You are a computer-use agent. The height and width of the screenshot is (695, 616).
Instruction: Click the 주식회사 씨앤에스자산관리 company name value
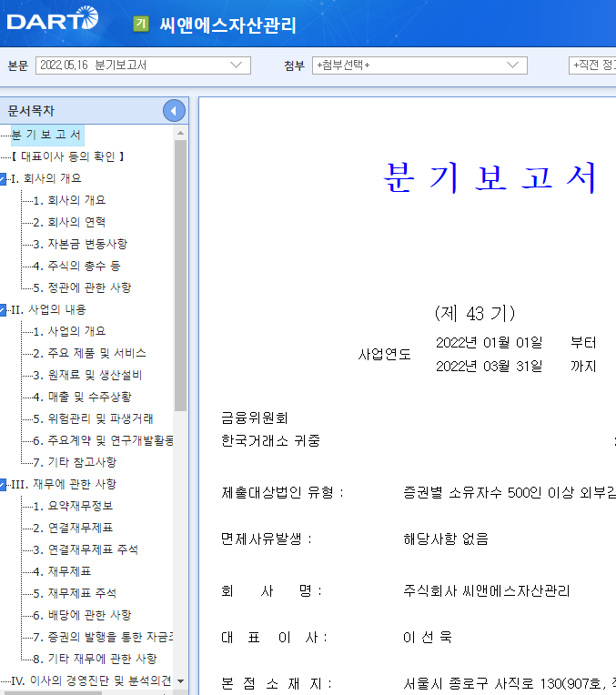tap(487, 590)
